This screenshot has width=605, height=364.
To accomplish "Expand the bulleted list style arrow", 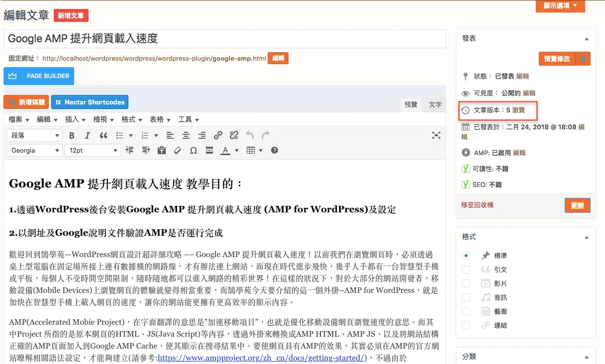I will point(131,135).
